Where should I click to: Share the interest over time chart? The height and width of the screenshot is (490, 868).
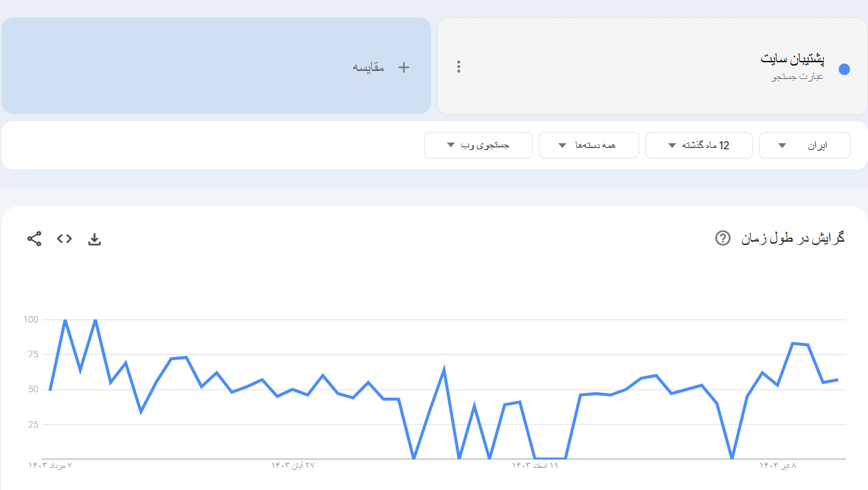coord(34,238)
